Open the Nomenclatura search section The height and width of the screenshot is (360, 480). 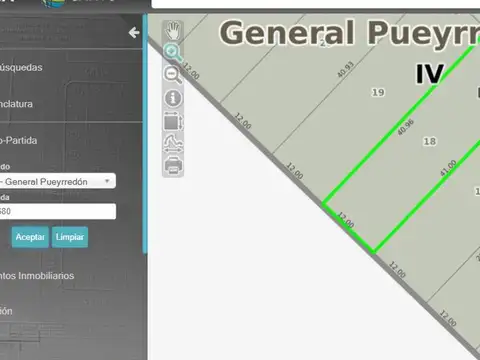coord(16,104)
